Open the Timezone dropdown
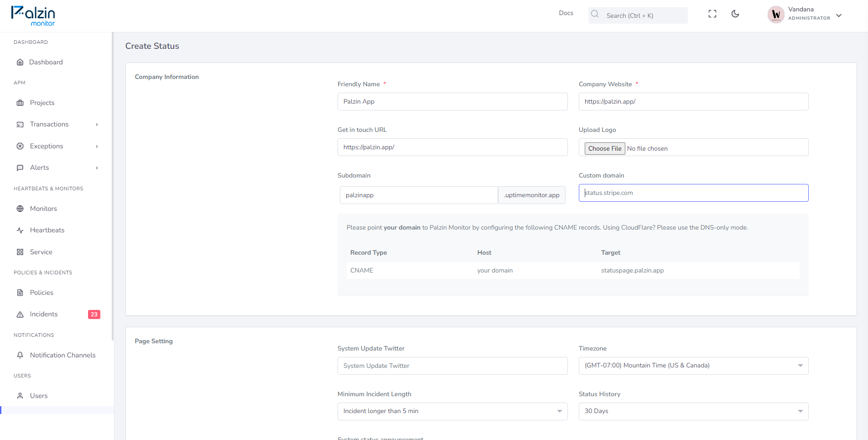This screenshot has height=440, width=868. [x=693, y=366]
